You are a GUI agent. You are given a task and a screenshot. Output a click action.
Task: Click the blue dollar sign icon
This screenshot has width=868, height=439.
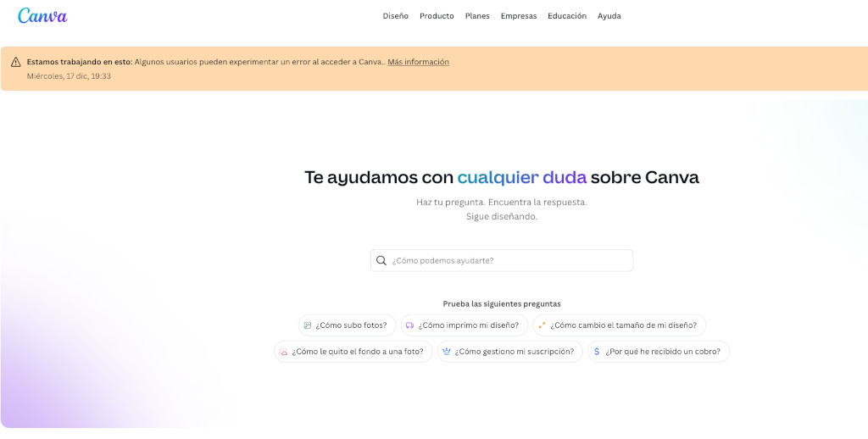coord(597,352)
